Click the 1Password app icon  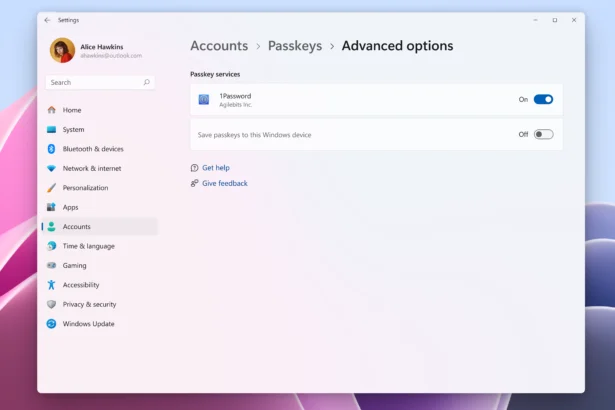pos(204,100)
